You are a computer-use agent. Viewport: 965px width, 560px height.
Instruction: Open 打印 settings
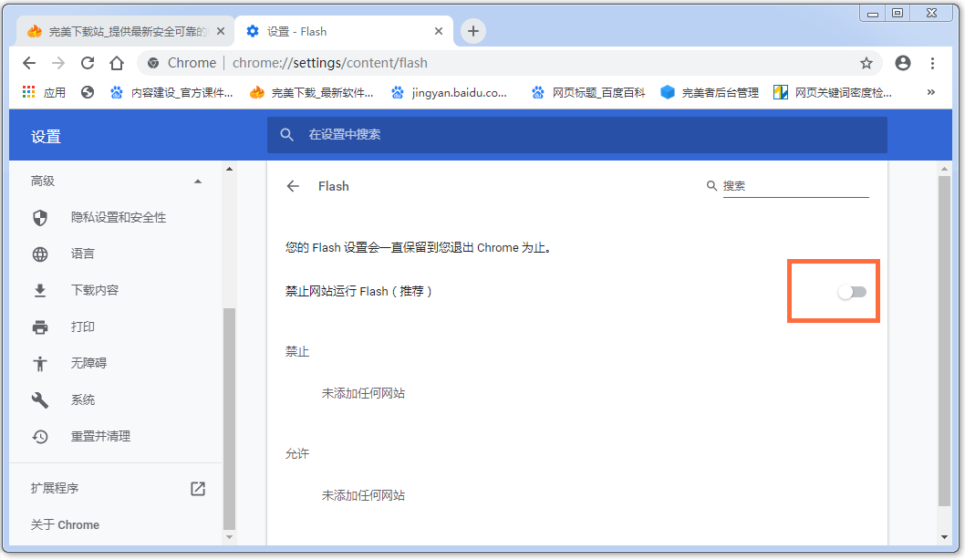(82, 327)
